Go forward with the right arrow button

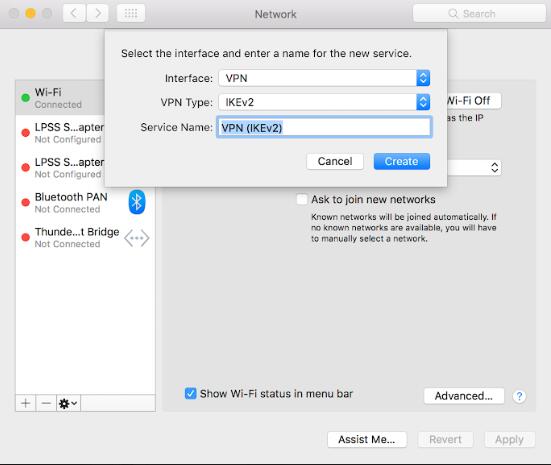98,13
